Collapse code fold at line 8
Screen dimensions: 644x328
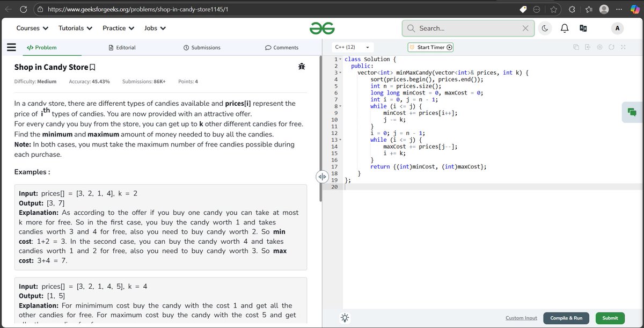tap(340, 106)
